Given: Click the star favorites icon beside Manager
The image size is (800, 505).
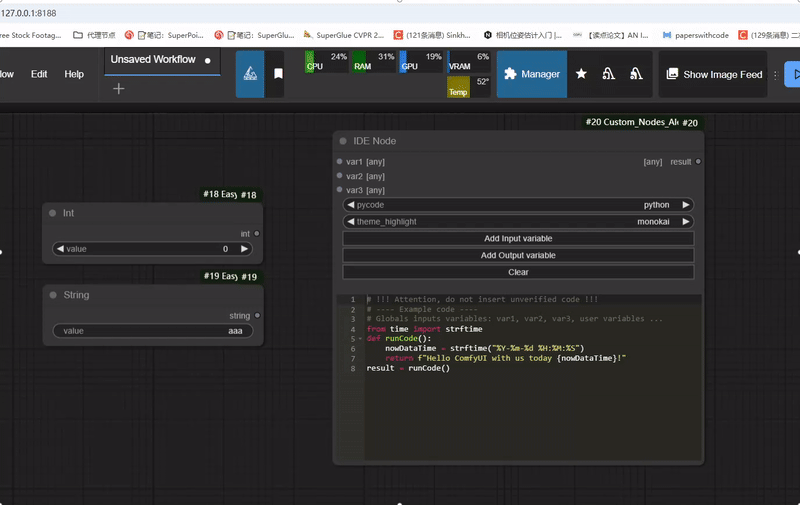Looking at the screenshot, I should [581, 74].
